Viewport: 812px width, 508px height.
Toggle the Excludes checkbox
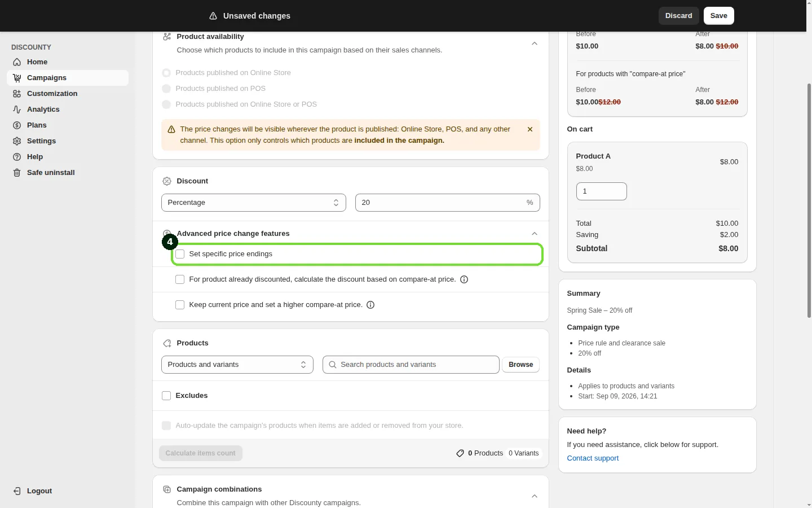pyautogui.click(x=166, y=396)
